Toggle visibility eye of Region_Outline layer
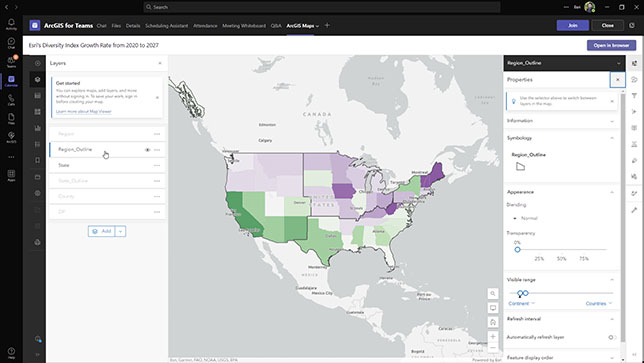Viewport: 644px width, 363px height. (x=147, y=150)
